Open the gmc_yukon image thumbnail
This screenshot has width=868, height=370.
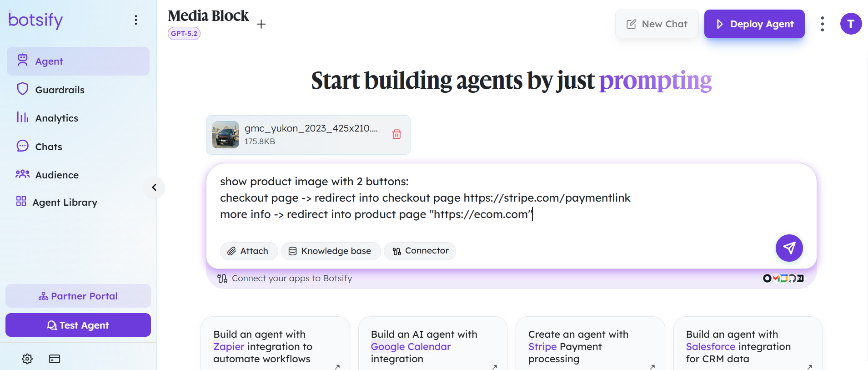pos(226,135)
